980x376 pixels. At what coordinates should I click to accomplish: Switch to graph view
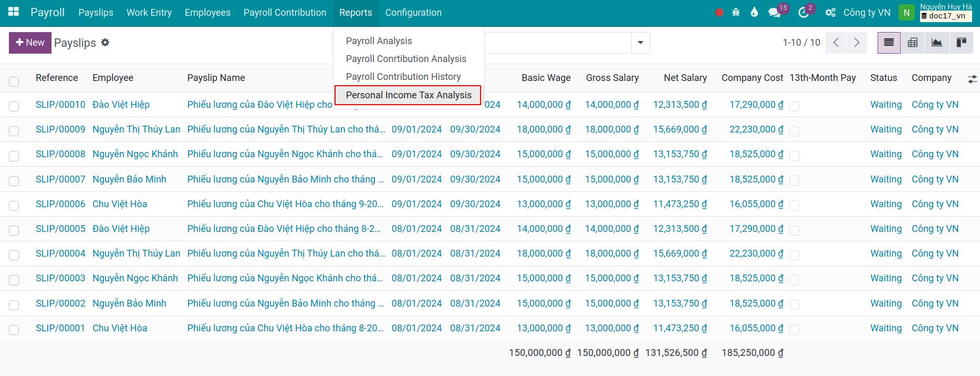pos(937,43)
